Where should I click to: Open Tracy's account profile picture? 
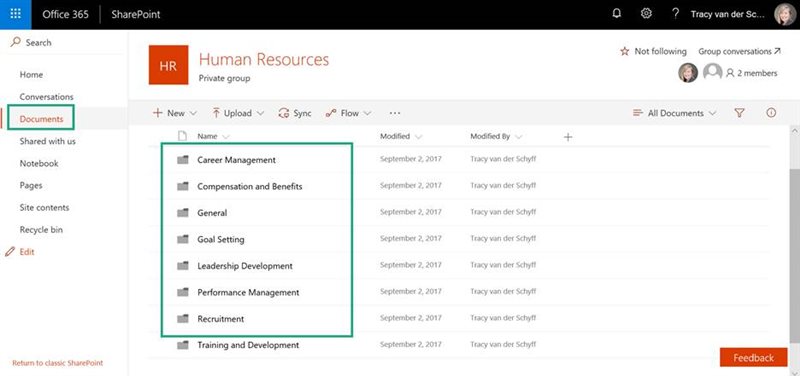pyautogui.click(x=785, y=14)
